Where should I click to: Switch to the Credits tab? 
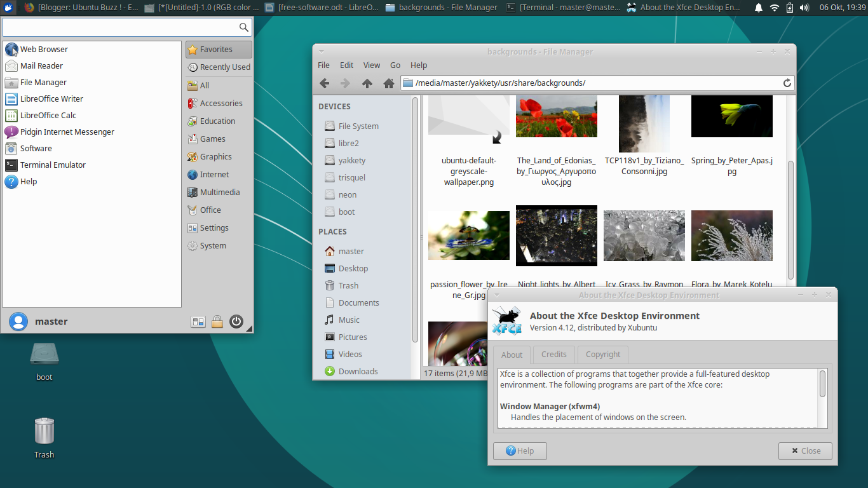(x=553, y=355)
